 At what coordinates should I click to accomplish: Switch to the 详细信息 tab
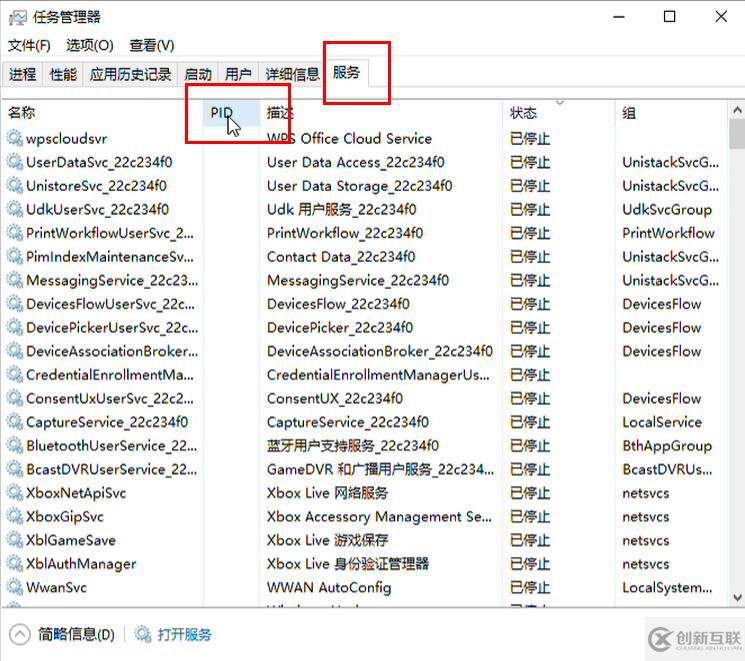click(292, 75)
